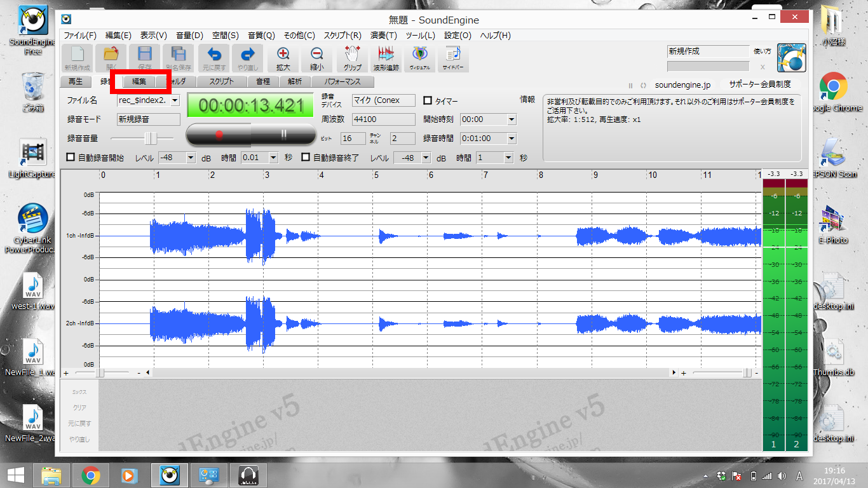Click the 新規作成 new file toolbar icon

pos(77,58)
